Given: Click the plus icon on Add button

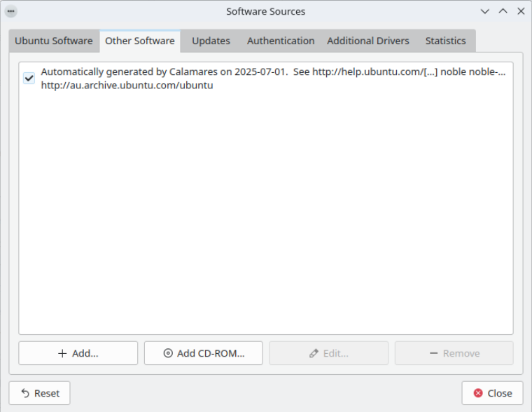Looking at the screenshot, I should point(62,354).
